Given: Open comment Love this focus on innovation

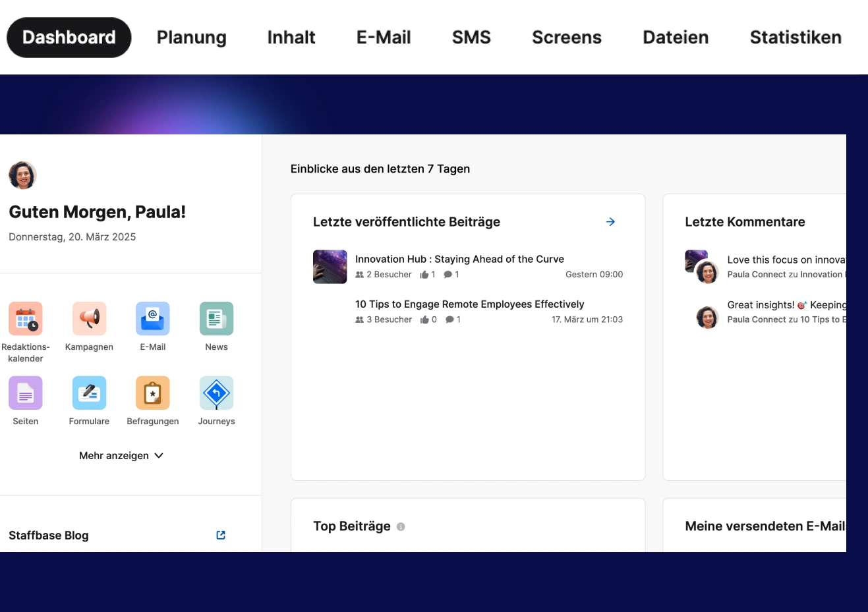Looking at the screenshot, I should [786, 260].
